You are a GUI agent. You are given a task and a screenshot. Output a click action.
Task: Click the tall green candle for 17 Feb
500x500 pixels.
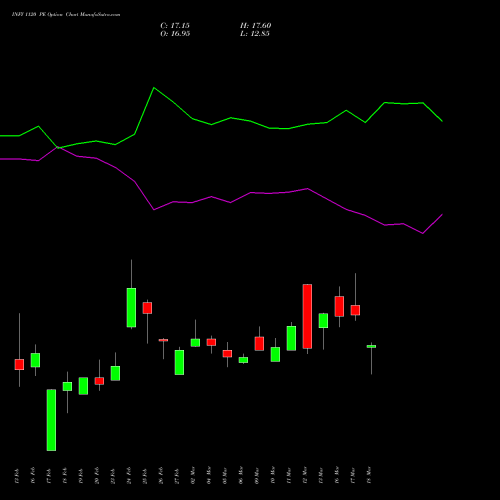(51, 420)
